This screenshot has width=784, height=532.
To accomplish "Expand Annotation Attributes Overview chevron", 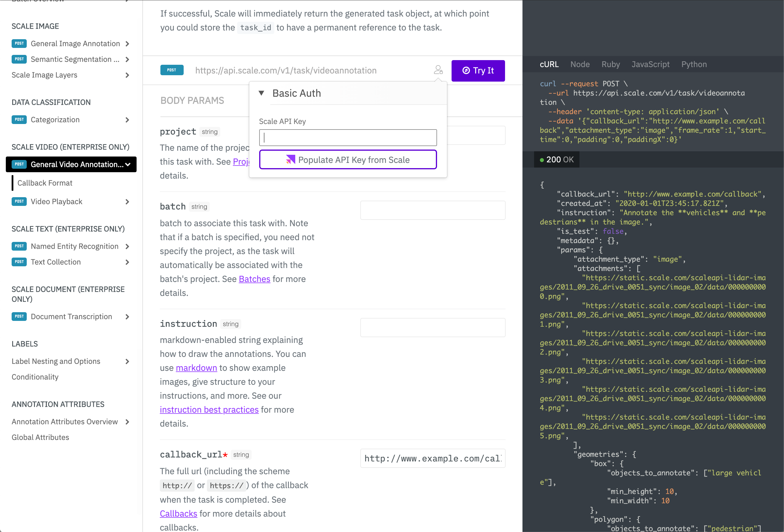I will 127,422.
